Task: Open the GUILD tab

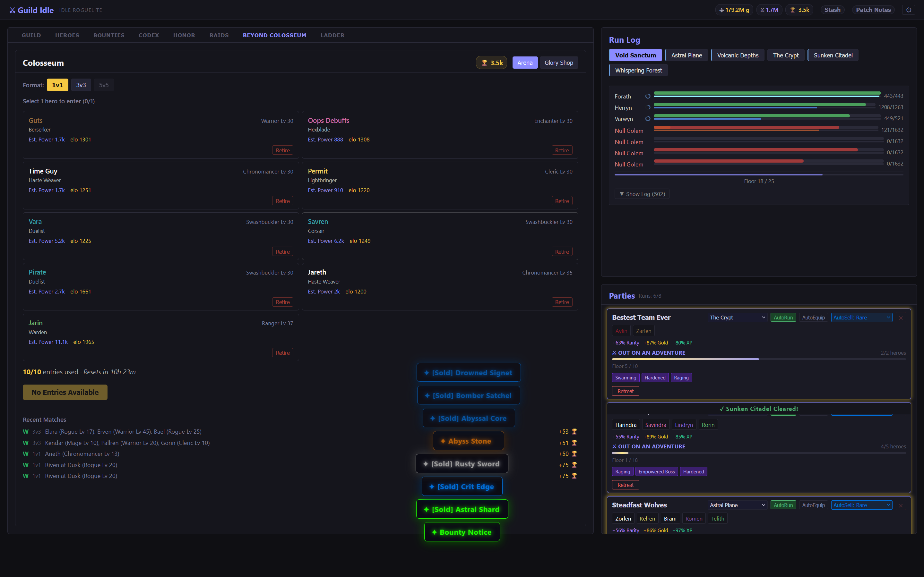Action: 31,35
